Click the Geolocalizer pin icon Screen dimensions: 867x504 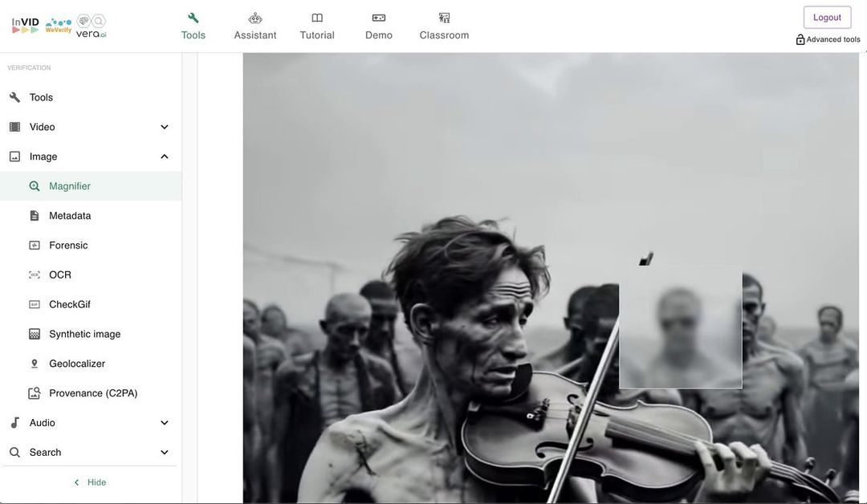pyautogui.click(x=35, y=364)
